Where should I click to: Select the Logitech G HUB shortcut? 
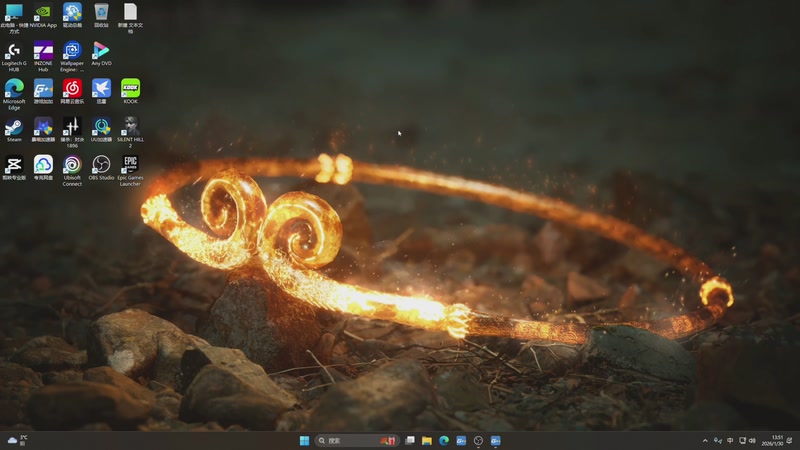pyautogui.click(x=14, y=57)
